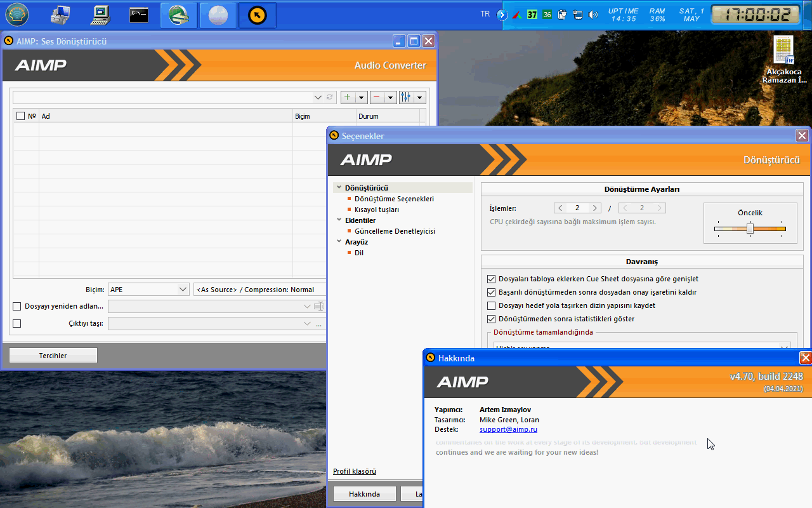The width and height of the screenshot is (812, 508).
Task: Tick the select-all checkbox in the table header
Action: click(x=20, y=116)
